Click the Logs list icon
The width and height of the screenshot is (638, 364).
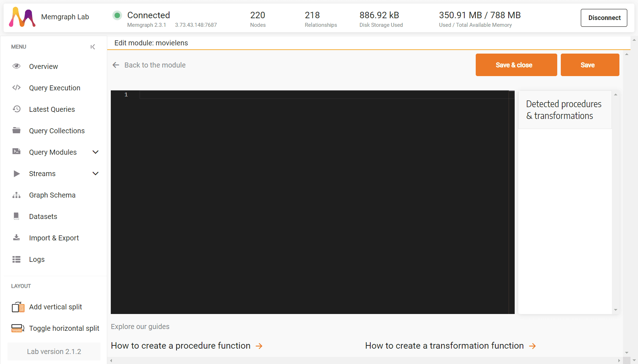tap(16, 259)
